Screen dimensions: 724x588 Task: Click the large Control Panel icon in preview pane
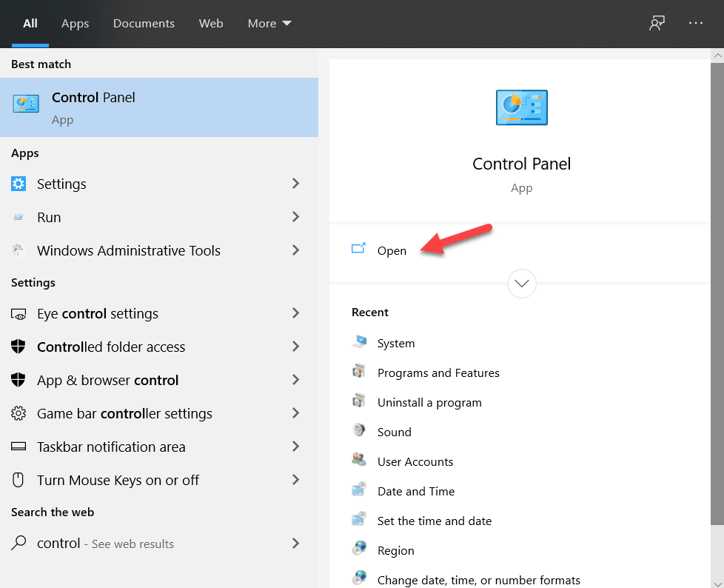click(521, 107)
